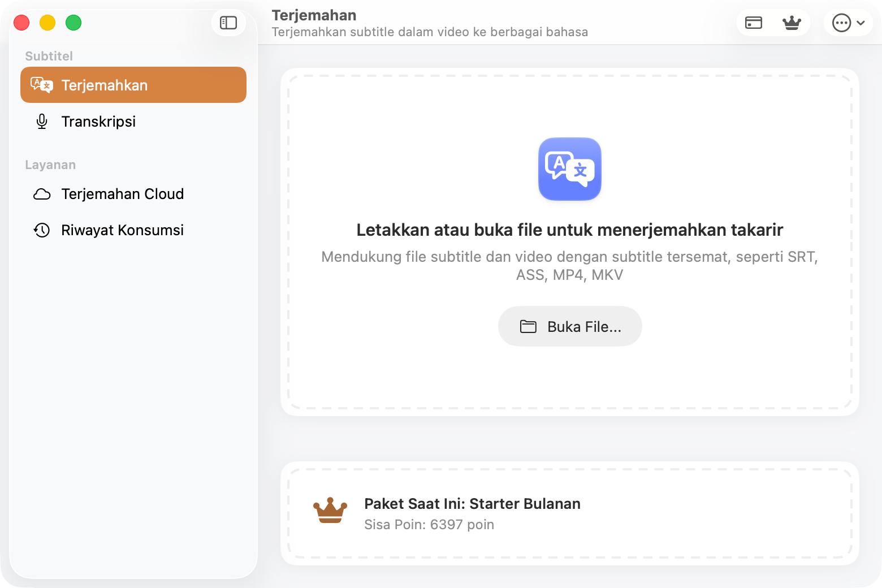The height and width of the screenshot is (588, 882).
Task: Toggle the sidebar visibility icon
Action: pyautogui.click(x=228, y=23)
